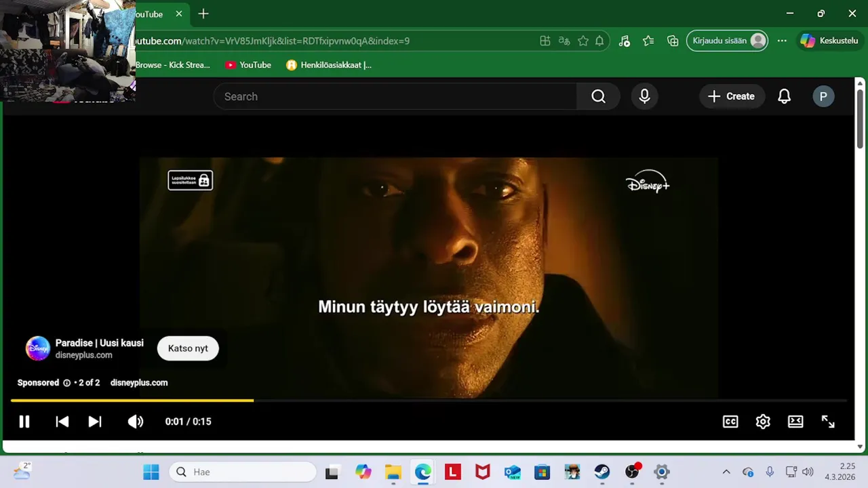
Task: Open the Windows Start menu
Action: pyautogui.click(x=151, y=472)
